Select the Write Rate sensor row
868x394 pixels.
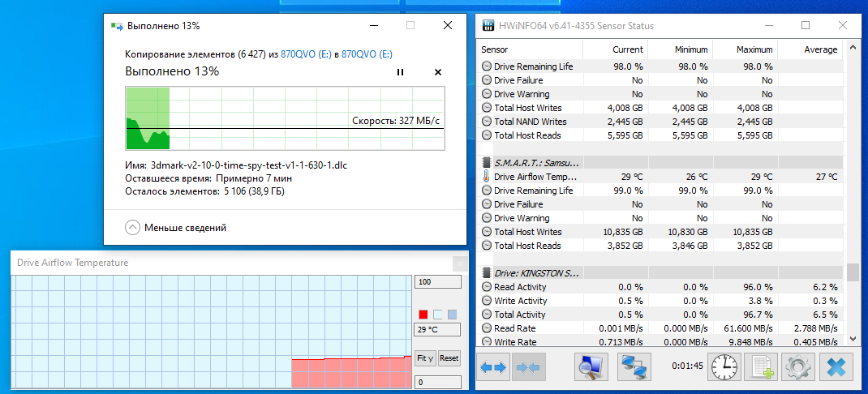coord(660,342)
